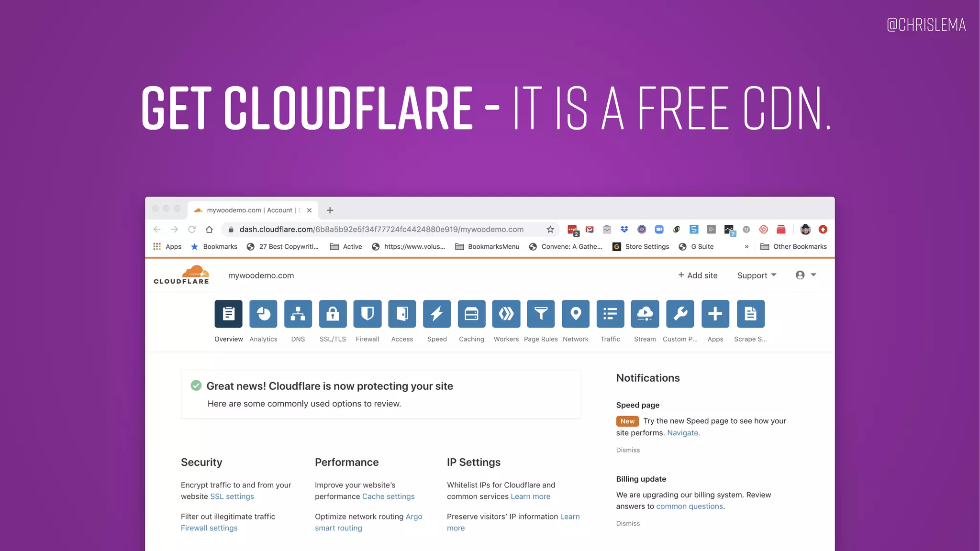
Task: Expand the Support dropdown menu
Action: pyautogui.click(x=757, y=275)
